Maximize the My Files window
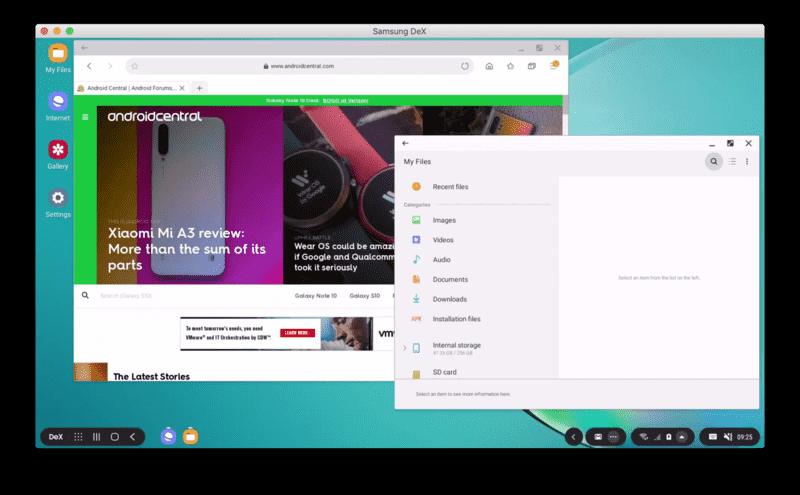800x495 pixels. (x=730, y=143)
